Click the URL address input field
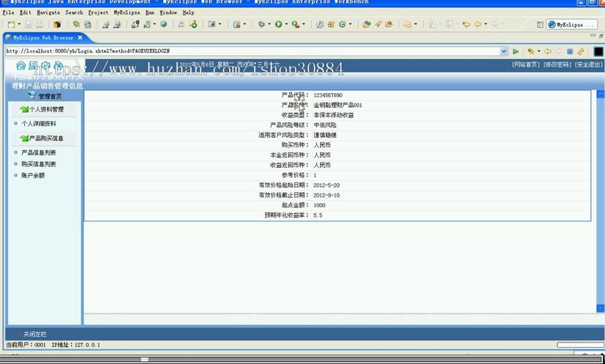 (x=252, y=51)
